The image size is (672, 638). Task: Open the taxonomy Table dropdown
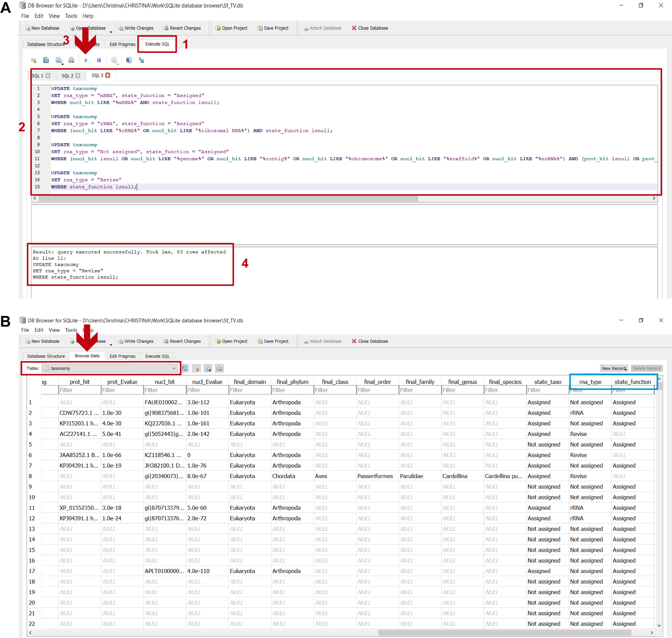pos(109,368)
